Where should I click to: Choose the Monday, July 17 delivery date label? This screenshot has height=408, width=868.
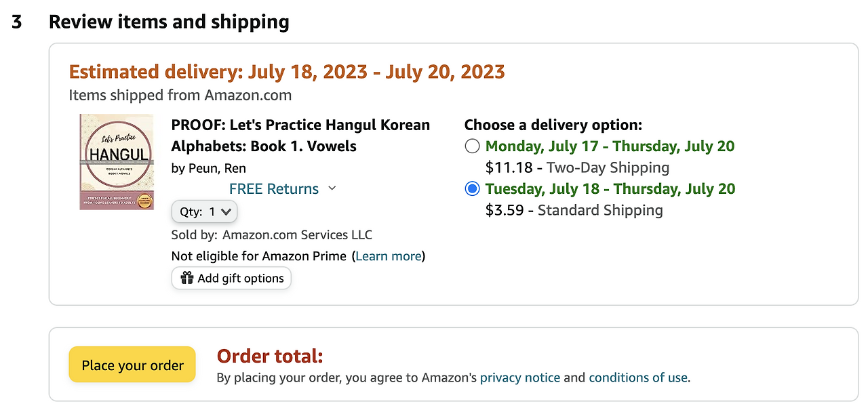610,146
